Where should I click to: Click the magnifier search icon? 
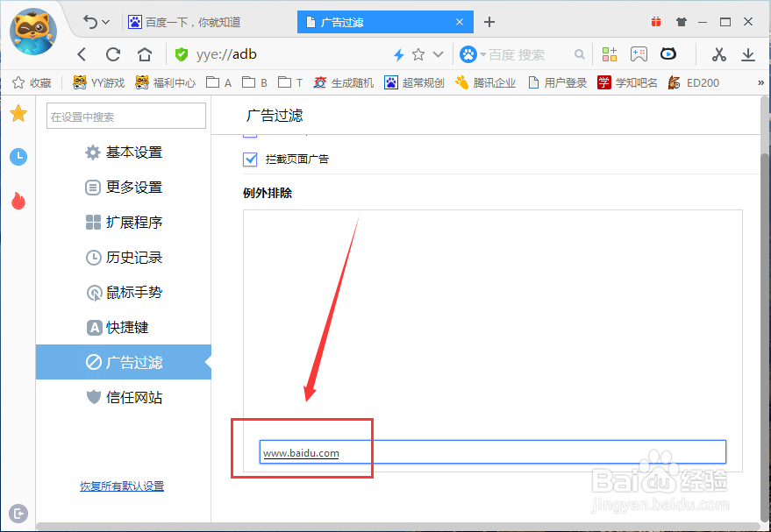coord(580,54)
